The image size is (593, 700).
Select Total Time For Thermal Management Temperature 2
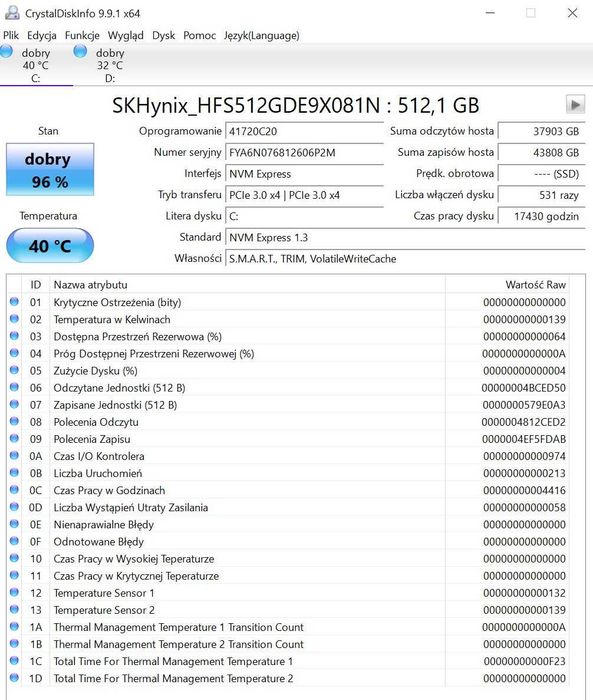[288, 678]
